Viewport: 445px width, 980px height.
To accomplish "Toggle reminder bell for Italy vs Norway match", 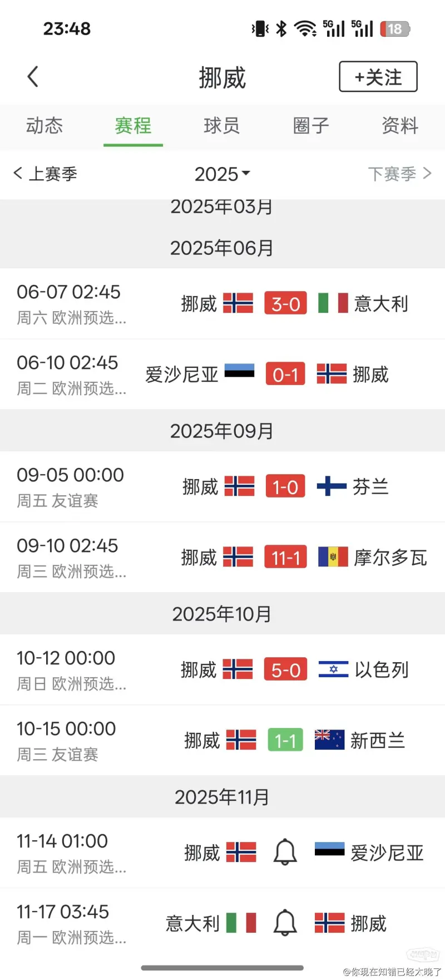I will [285, 923].
